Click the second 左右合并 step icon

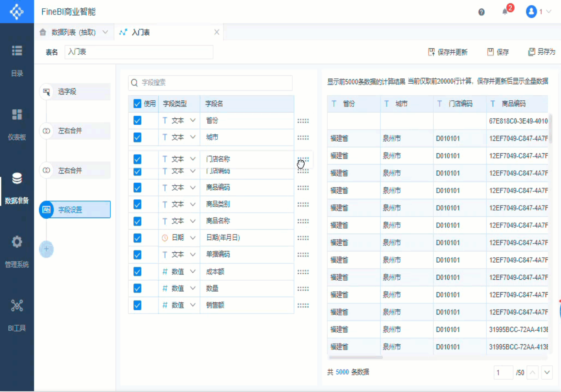tap(46, 170)
